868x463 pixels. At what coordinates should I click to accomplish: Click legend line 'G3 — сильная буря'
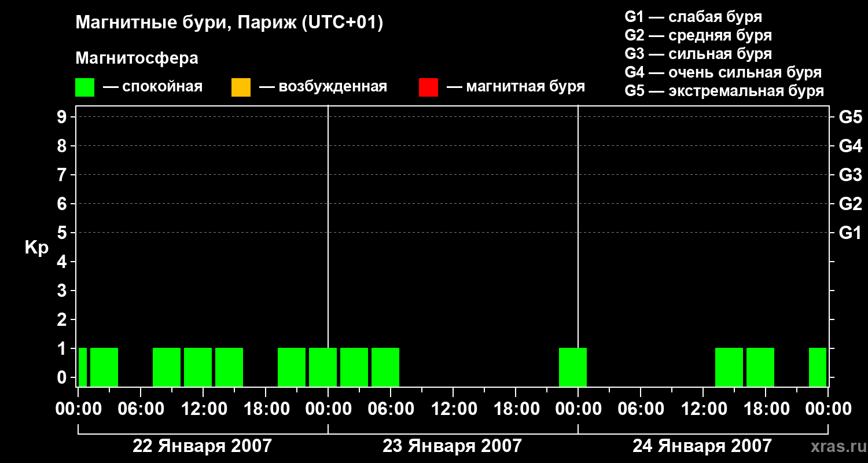tap(698, 54)
